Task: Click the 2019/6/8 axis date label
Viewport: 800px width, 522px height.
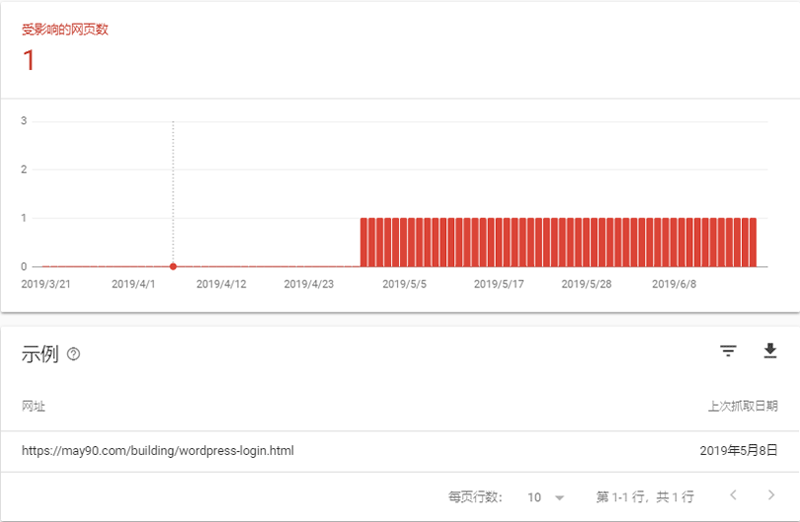Action: tap(674, 284)
